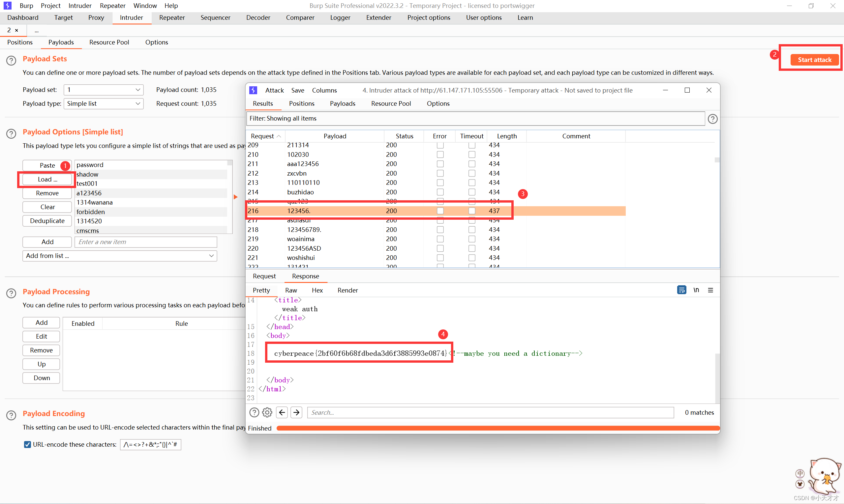Open the Attack menu in attack window
The height and width of the screenshot is (504, 844).
[x=274, y=90]
